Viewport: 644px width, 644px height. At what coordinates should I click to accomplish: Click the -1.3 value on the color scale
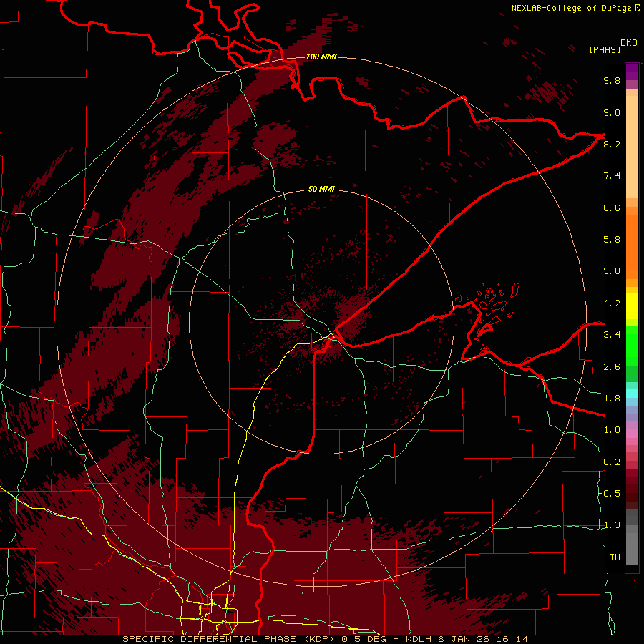click(609, 525)
